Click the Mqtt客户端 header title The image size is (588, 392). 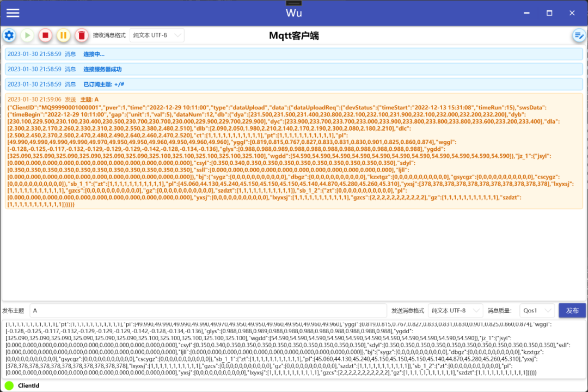click(x=294, y=35)
